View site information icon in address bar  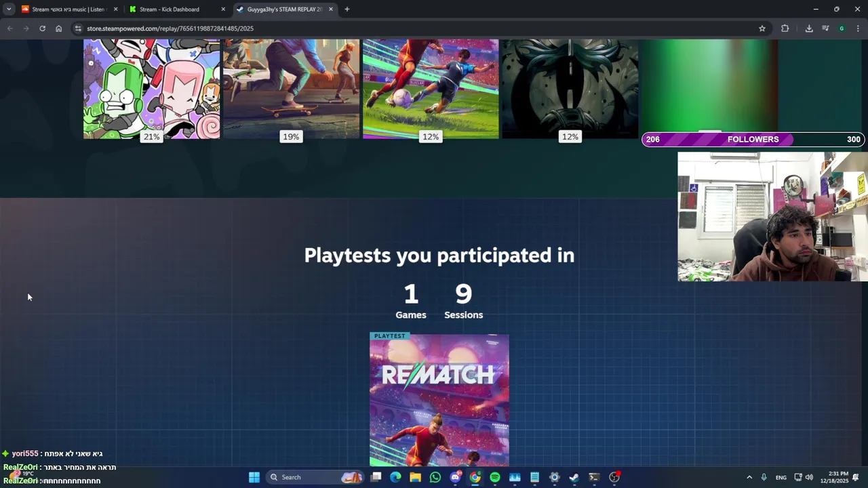[78, 28]
